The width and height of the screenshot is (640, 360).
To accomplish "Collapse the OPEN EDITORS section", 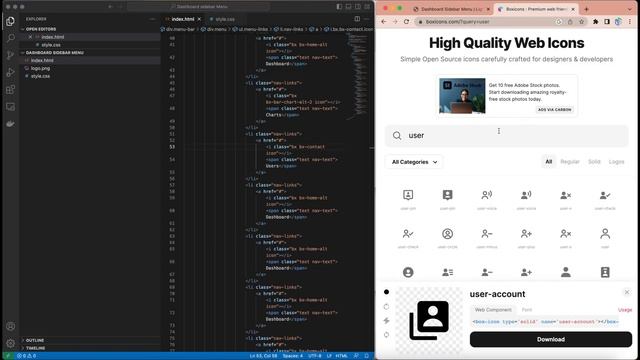I will 41,29.
